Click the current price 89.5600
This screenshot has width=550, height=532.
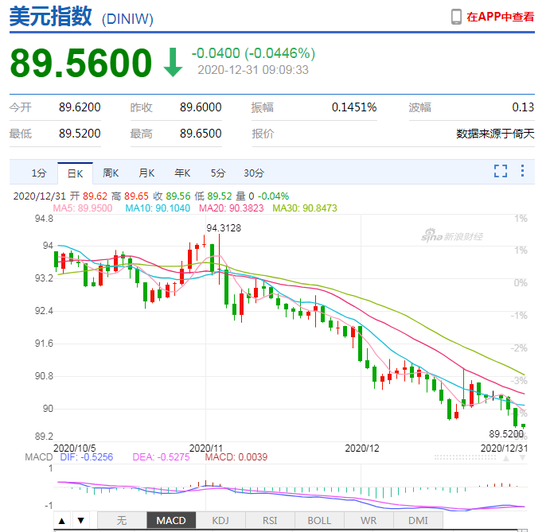pos(81,63)
